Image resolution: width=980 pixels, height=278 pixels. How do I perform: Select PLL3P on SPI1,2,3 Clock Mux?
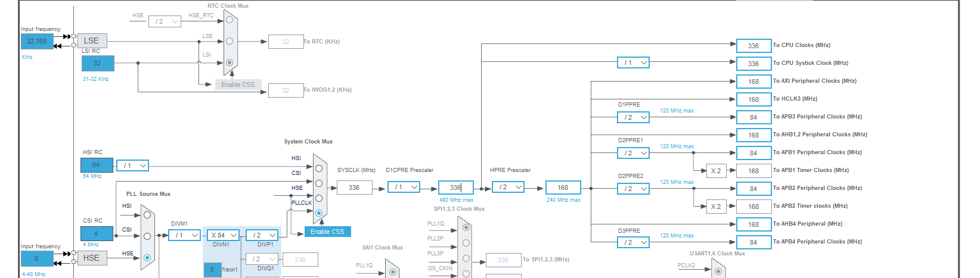click(x=466, y=258)
